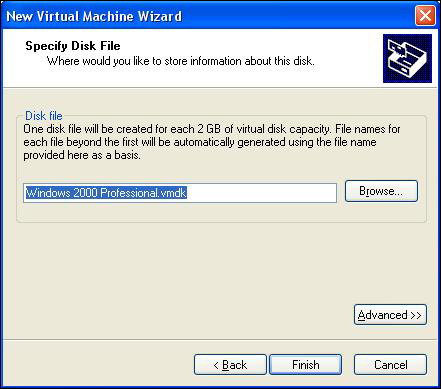Click the 'One disk file will be created' description
Image resolution: width=441 pixels, height=389 pixels.
point(212,142)
